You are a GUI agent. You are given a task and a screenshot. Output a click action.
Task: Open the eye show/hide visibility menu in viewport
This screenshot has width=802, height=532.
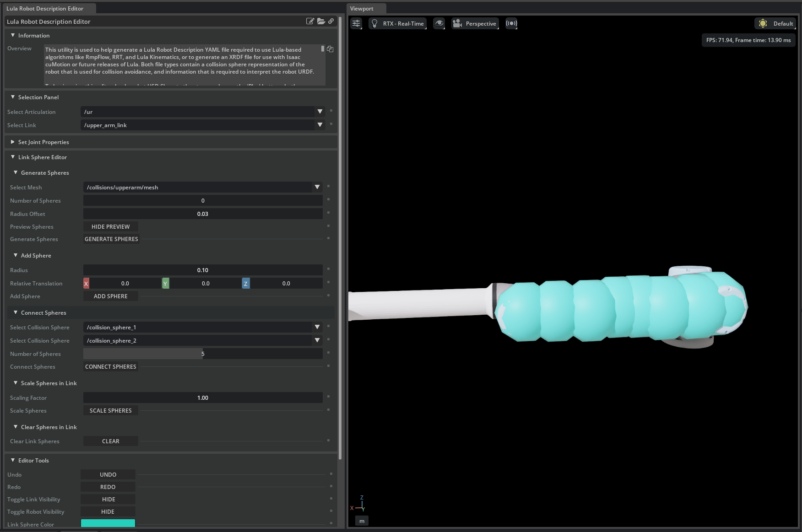(439, 23)
